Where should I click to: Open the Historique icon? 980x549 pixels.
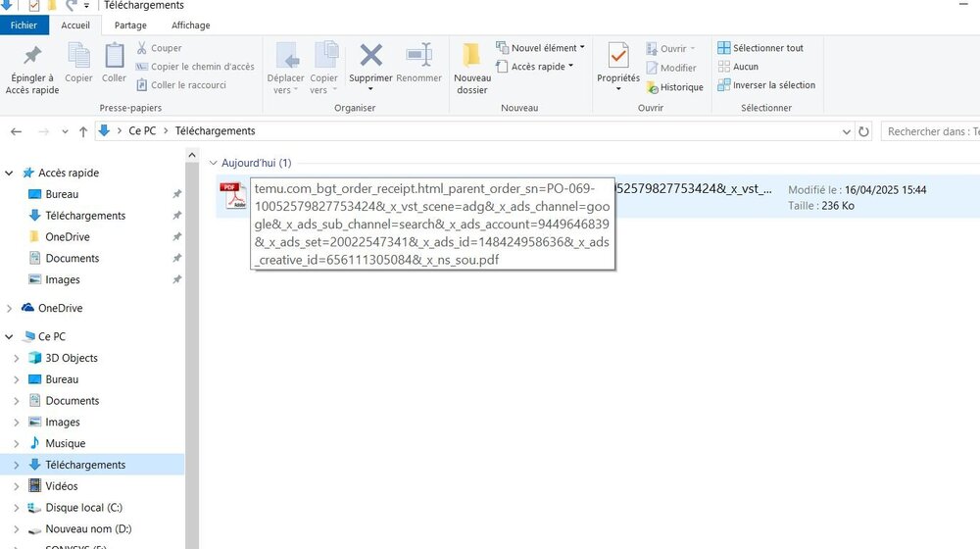coord(674,87)
